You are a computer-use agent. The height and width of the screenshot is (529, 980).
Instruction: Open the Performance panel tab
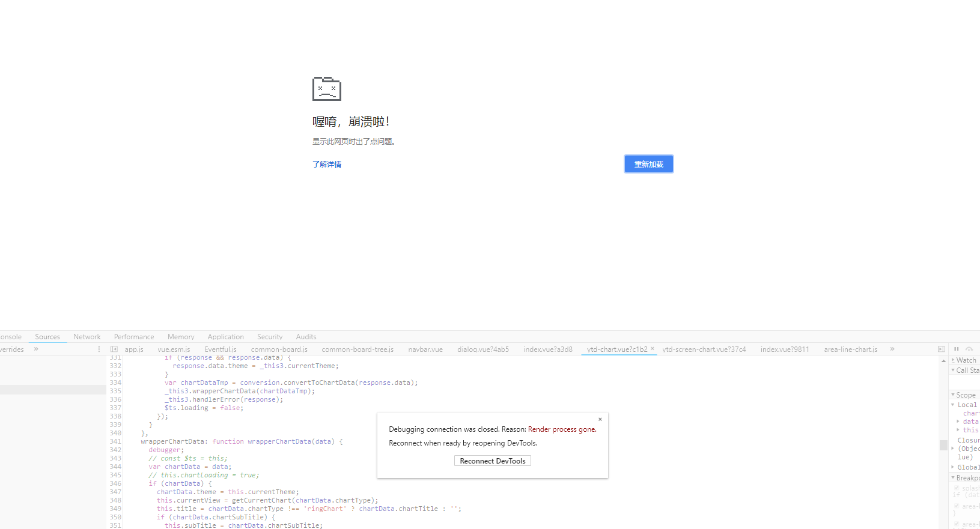point(134,337)
